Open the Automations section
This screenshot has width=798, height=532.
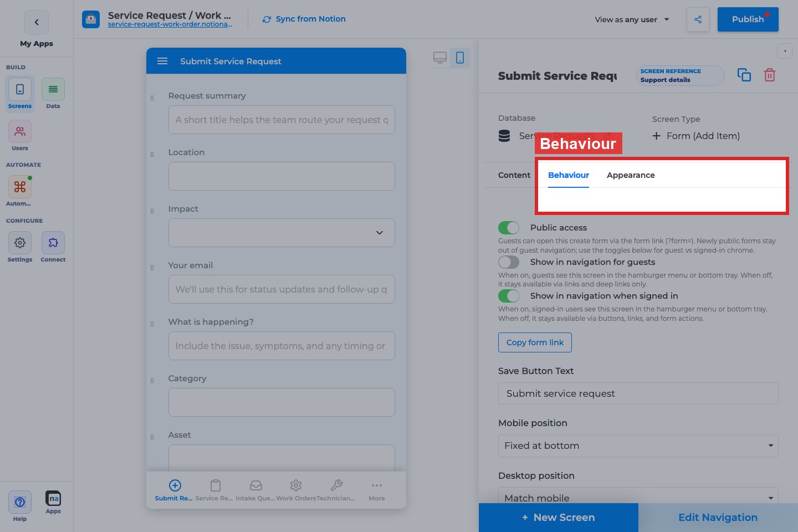tap(20, 191)
